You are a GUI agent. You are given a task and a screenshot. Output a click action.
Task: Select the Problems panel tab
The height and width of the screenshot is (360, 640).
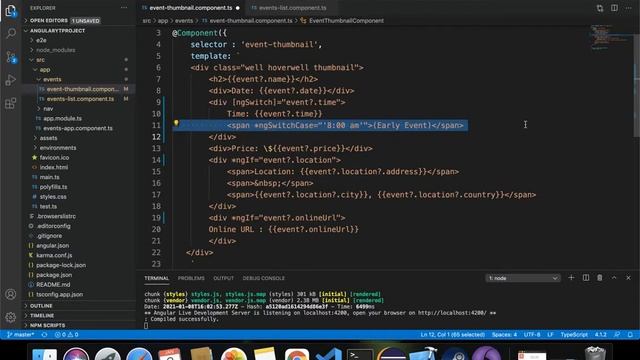(191, 278)
